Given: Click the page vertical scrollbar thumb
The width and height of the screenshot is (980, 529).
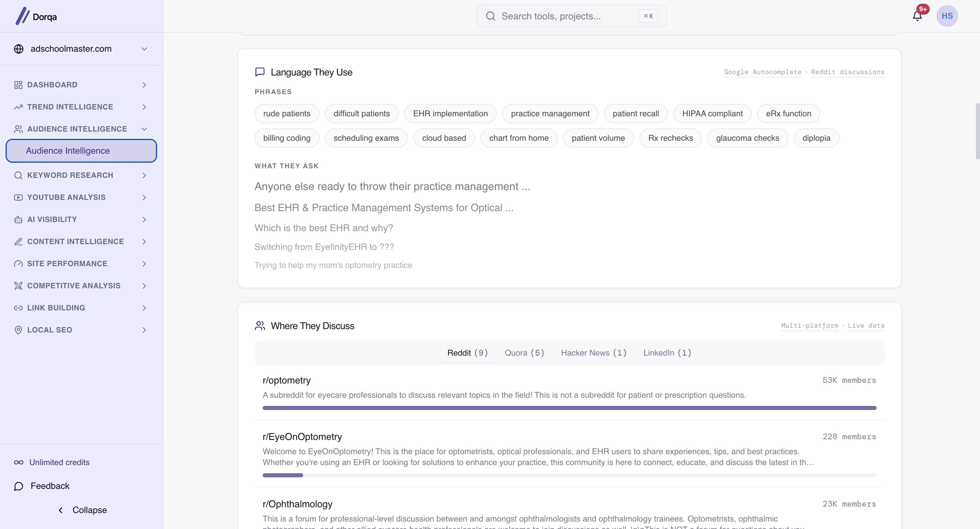Looking at the screenshot, I should pyautogui.click(x=978, y=131).
